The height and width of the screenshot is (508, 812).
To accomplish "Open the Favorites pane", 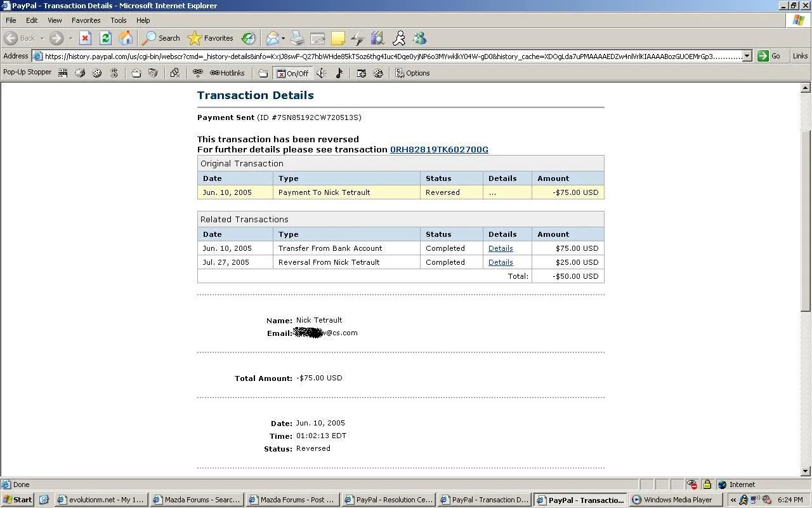I will click(x=211, y=38).
